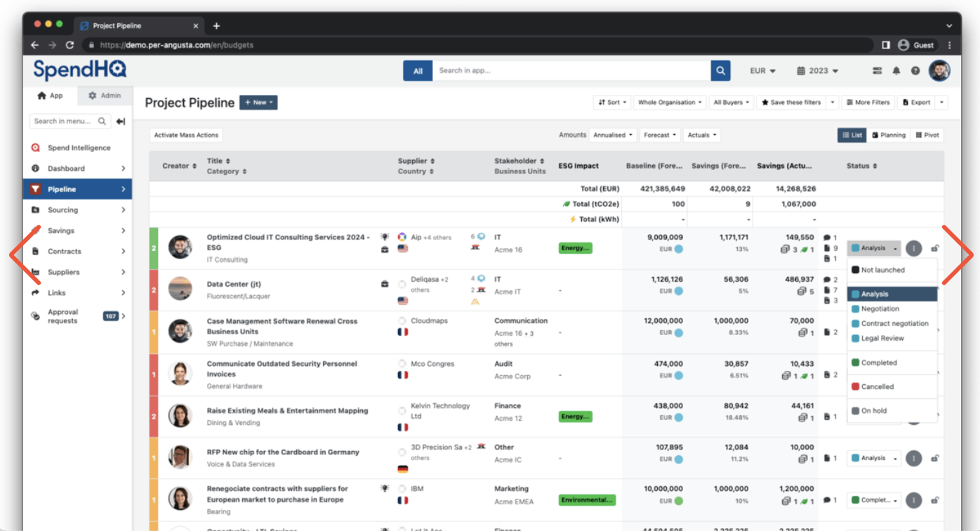This screenshot has width=980, height=531.
Task: Sort by the Supplier column header
Action: tap(416, 161)
